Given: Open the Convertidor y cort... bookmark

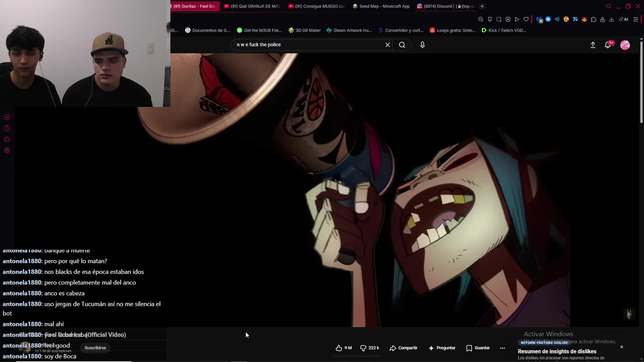Looking at the screenshot, I should pyautogui.click(x=401, y=30).
